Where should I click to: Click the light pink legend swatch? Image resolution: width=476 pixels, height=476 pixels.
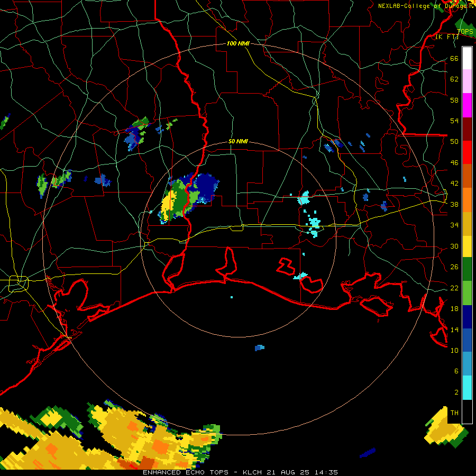click(x=467, y=81)
